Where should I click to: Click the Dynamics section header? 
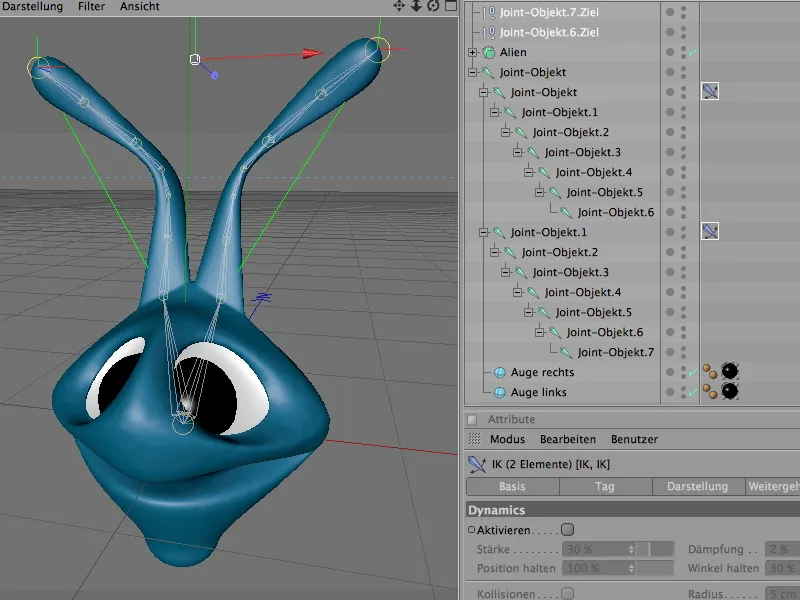coord(633,510)
